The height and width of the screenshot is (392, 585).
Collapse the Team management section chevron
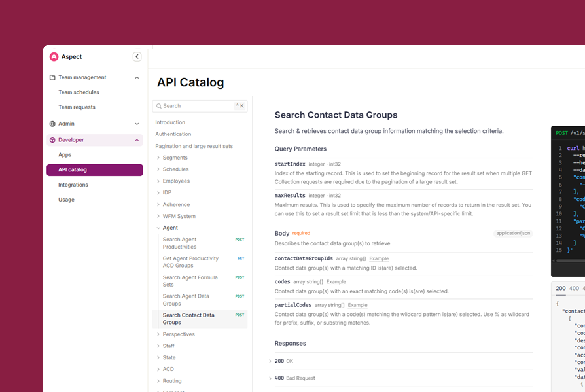[137, 78]
